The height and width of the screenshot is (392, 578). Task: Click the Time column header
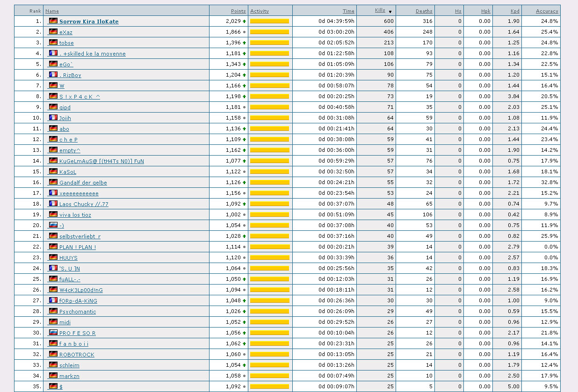(348, 11)
